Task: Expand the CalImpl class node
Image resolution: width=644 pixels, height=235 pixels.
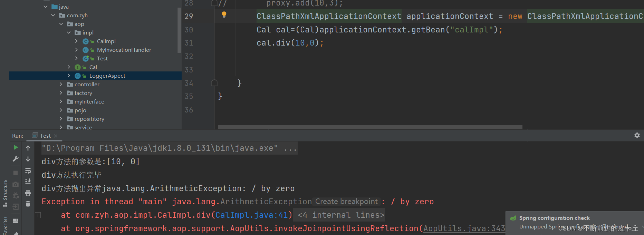Action: (x=76, y=41)
